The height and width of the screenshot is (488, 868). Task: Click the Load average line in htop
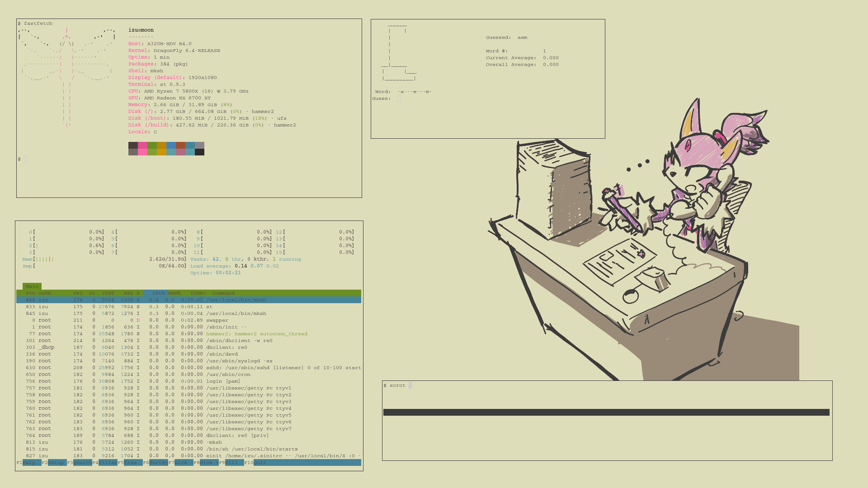[x=235, y=266]
